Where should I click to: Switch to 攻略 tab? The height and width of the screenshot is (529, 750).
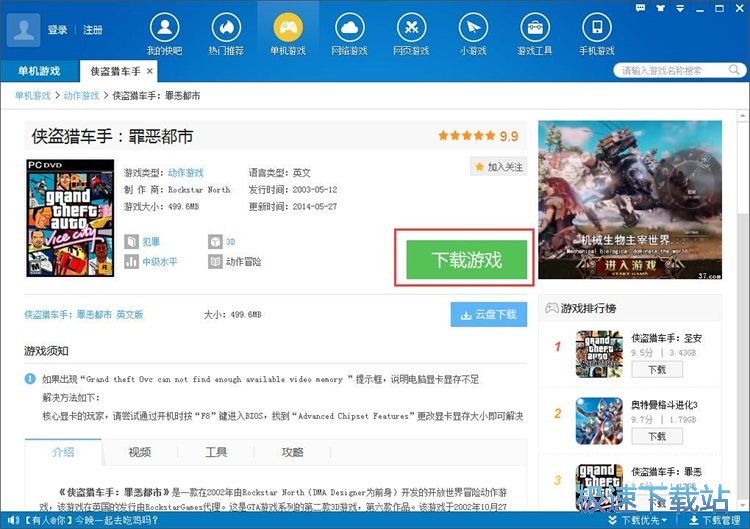(x=293, y=452)
